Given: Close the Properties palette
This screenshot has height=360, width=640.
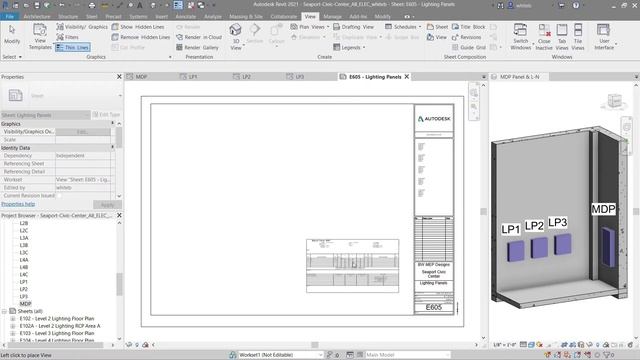Looking at the screenshot, I should pos(119,77).
